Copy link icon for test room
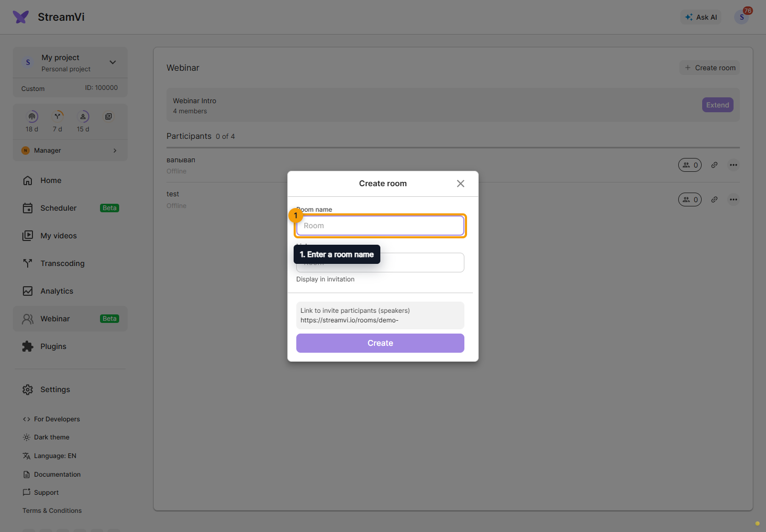Image resolution: width=766 pixels, height=532 pixels. point(714,199)
